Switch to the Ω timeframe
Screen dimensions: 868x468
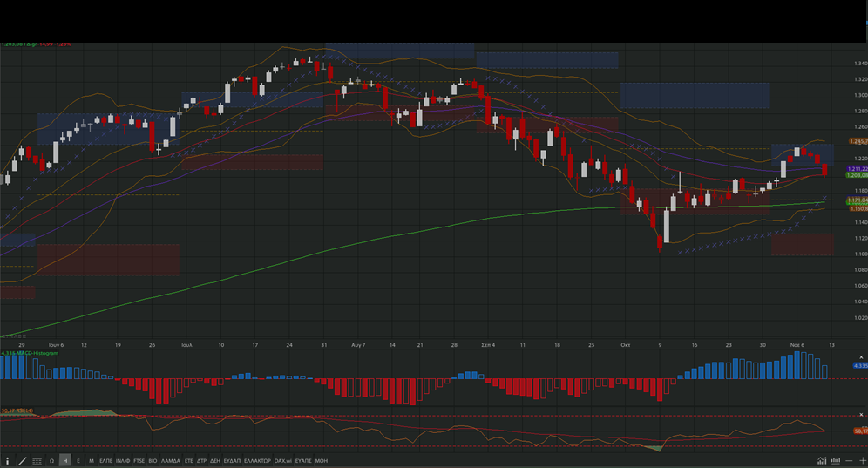(51, 461)
